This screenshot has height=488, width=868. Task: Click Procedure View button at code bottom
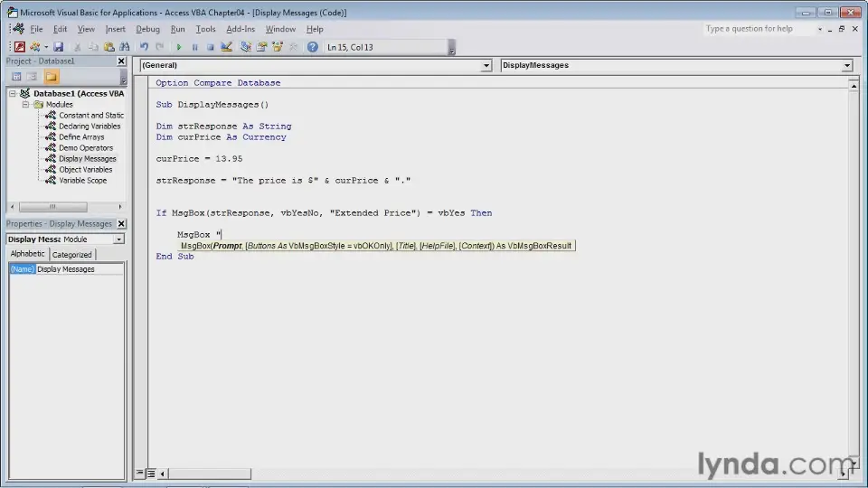coord(139,474)
